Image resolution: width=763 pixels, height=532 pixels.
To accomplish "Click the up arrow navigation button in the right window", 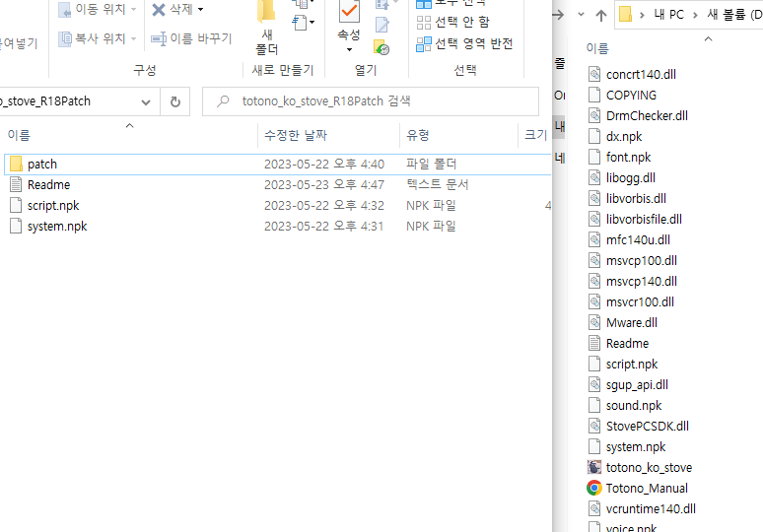I will [600, 15].
